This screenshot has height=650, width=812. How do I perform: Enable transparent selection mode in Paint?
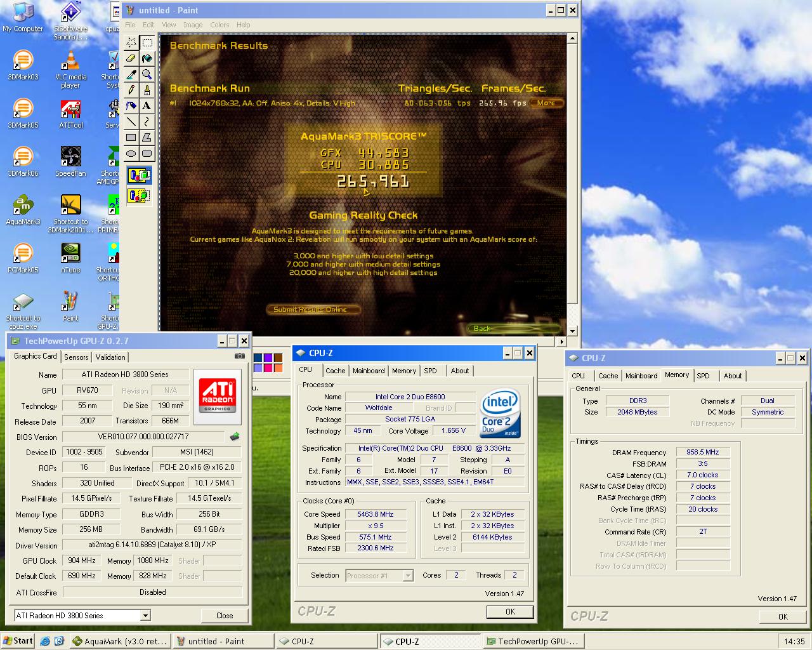(x=139, y=196)
